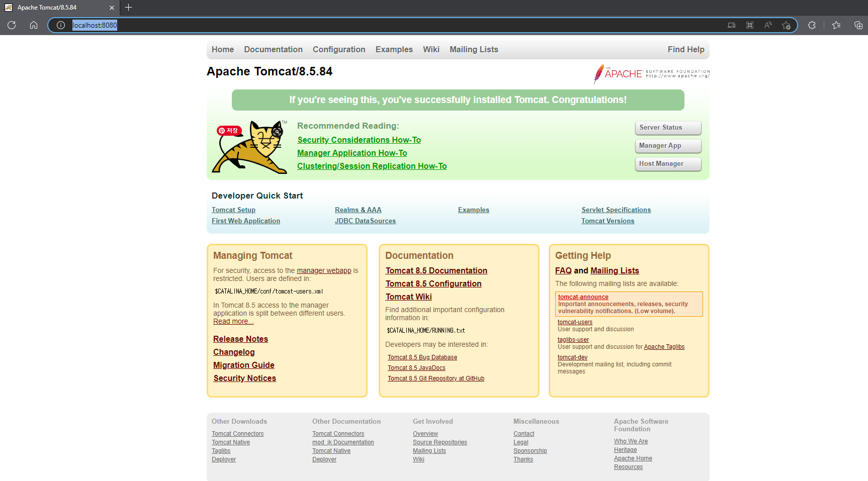Click the visual search icon on the Tomcat logo
This screenshot has height=481, width=868.
pos(277,132)
